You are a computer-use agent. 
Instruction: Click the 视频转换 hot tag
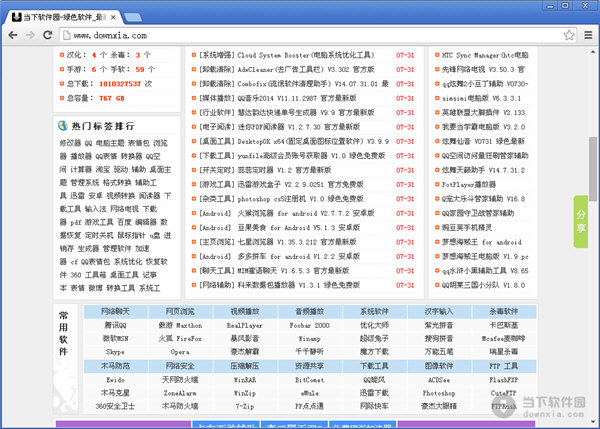point(121,196)
